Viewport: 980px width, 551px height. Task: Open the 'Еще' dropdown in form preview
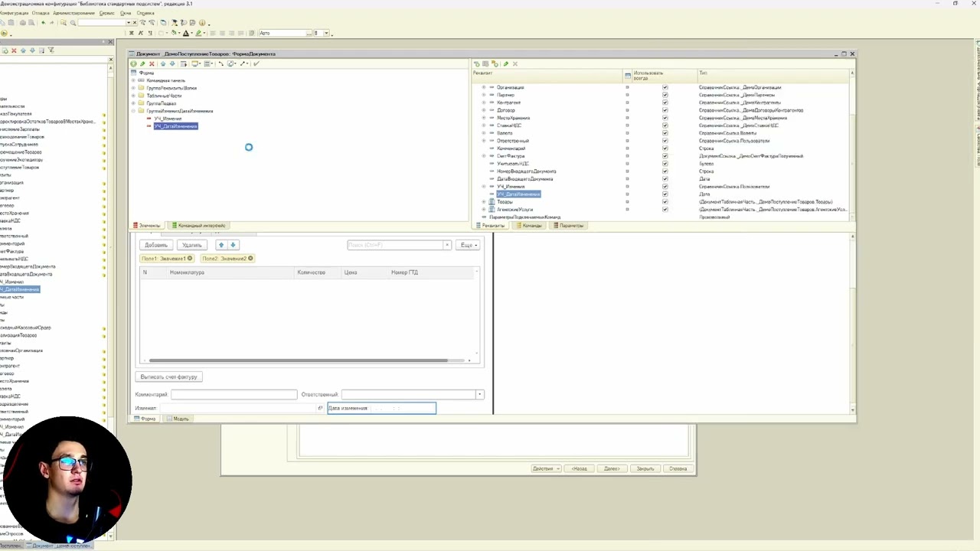(468, 245)
